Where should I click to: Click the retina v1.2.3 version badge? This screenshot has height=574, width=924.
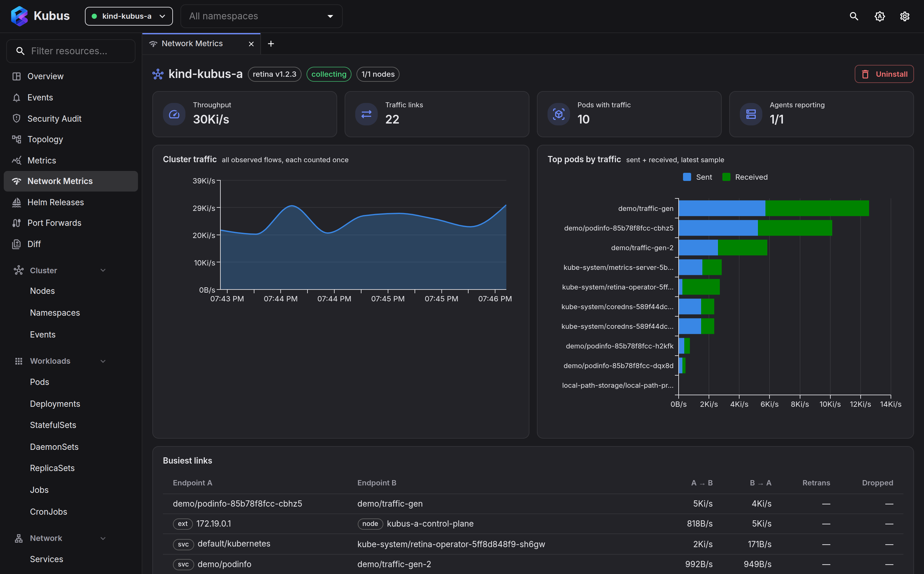point(274,74)
